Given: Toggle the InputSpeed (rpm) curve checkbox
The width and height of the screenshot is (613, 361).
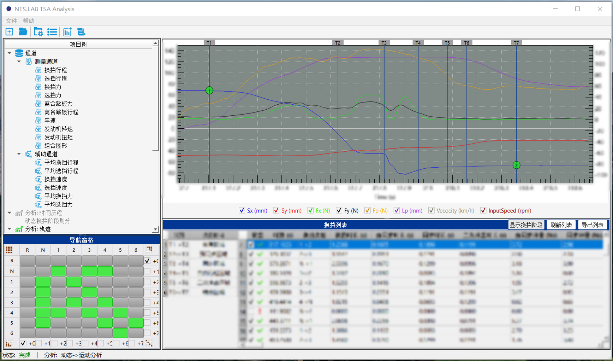Looking at the screenshot, I should click(483, 210).
